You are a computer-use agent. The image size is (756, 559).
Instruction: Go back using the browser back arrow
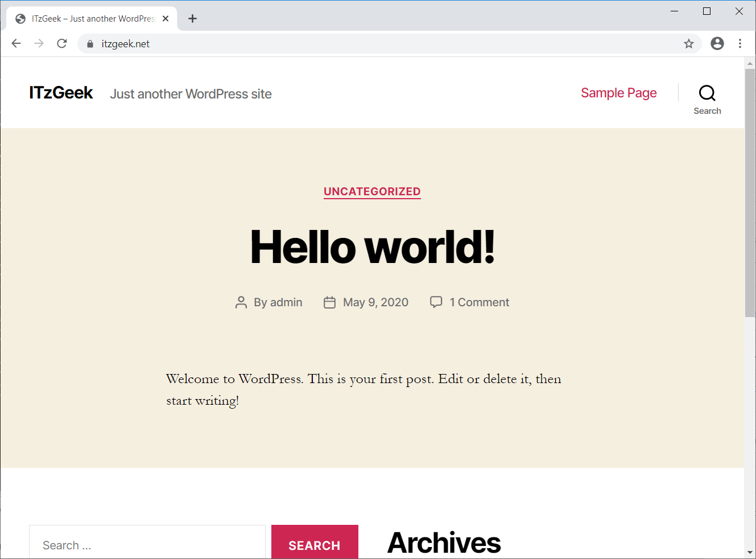16,44
